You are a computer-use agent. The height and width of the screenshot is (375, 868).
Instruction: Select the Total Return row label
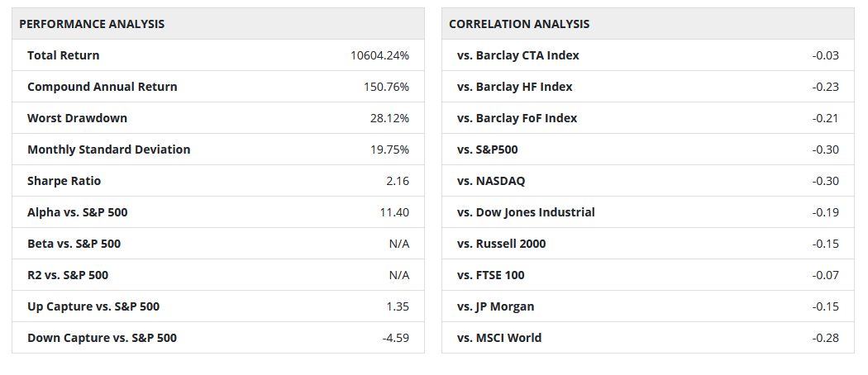tap(64, 55)
